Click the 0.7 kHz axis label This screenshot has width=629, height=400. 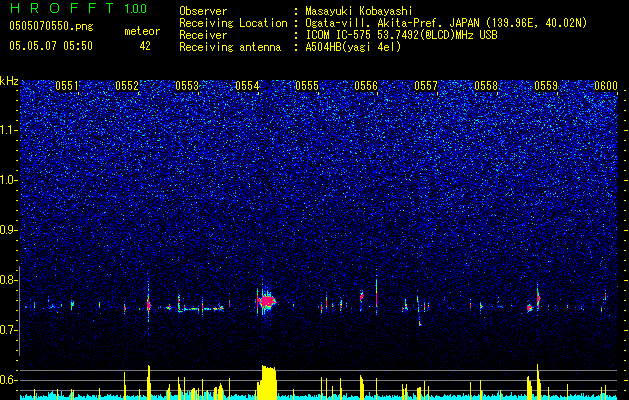9,330
